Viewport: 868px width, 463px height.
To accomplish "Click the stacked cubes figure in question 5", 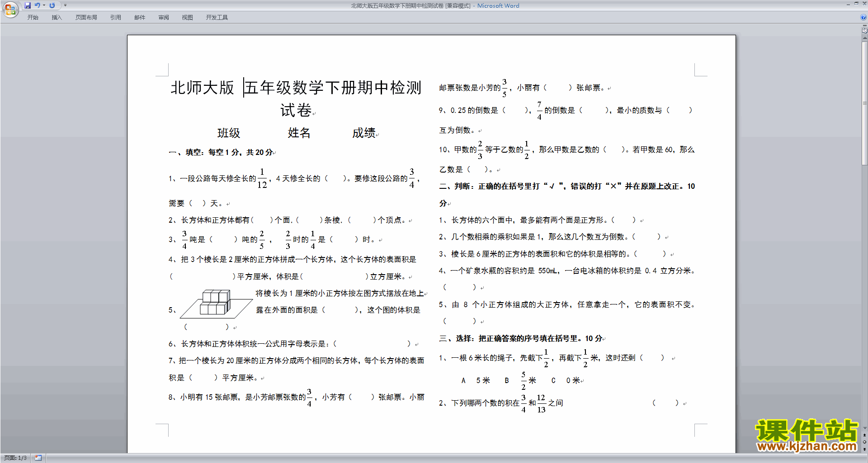I will tap(216, 303).
